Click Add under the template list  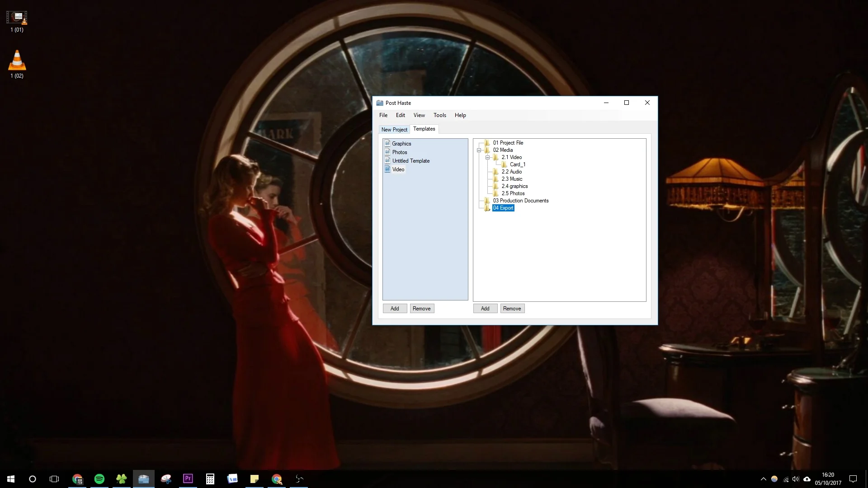pos(395,309)
